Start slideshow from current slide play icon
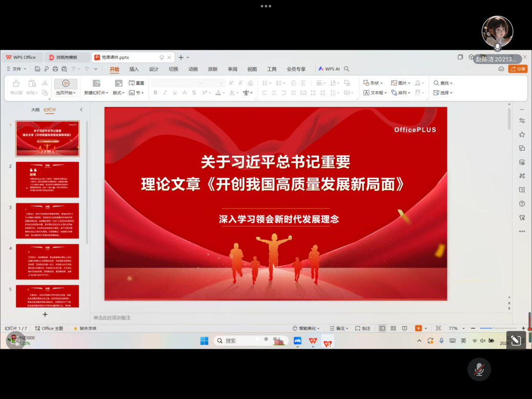The height and width of the screenshot is (399, 532). [x=66, y=83]
